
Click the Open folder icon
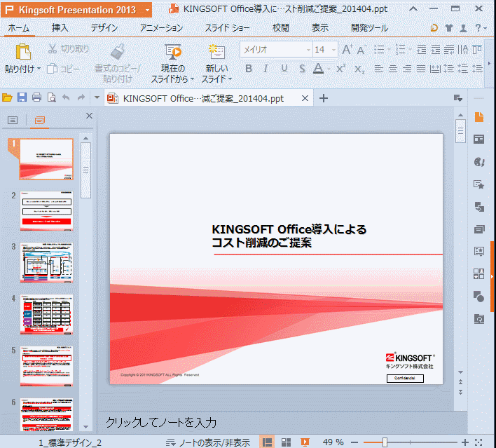pyautogui.click(x=7, y=97)
